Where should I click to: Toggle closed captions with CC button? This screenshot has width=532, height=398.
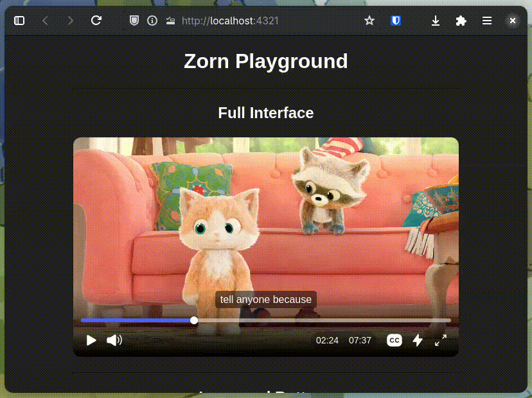(395, 340)
